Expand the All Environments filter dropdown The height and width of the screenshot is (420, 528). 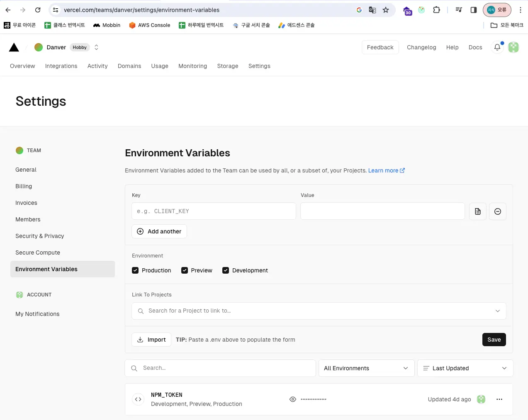(x=366, y=368)
